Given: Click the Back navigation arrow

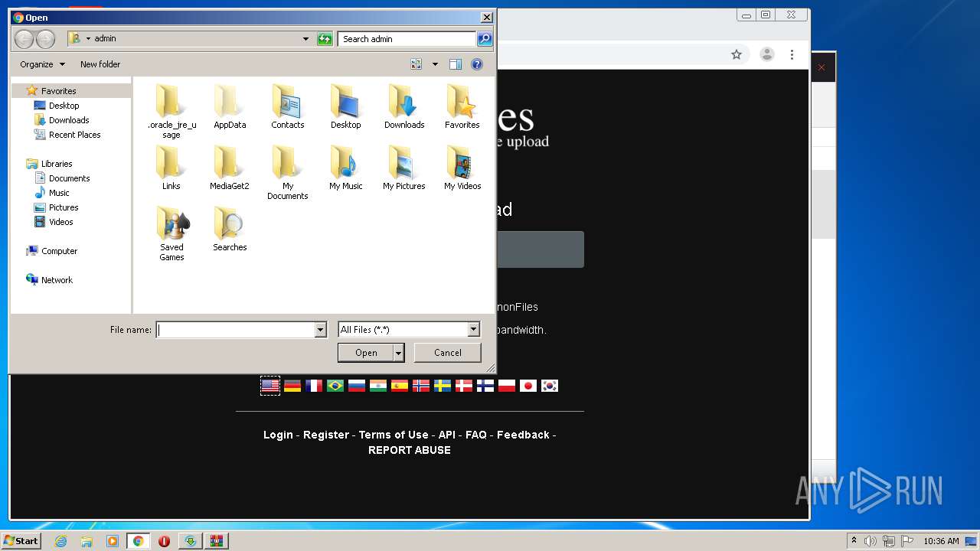Looking at the screenshot, I should [24, 39].
